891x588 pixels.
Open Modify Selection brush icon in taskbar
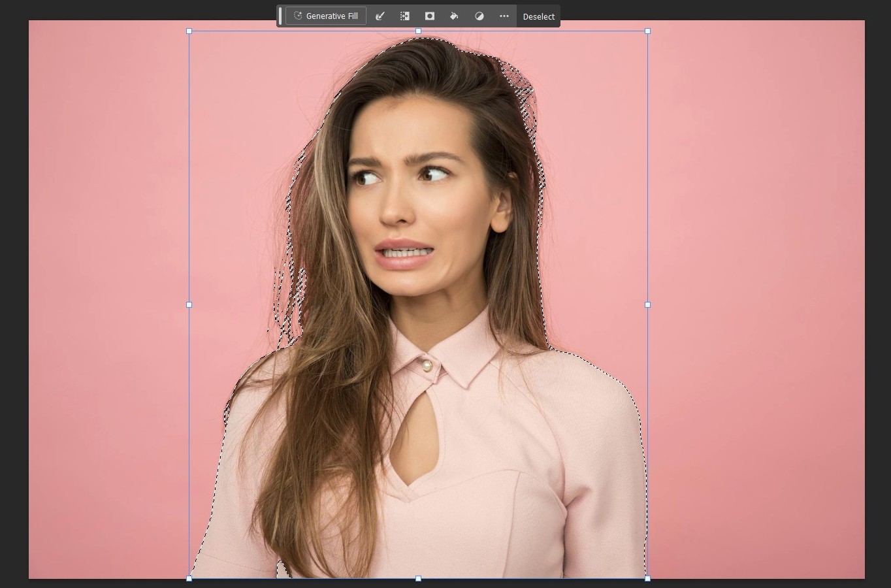[x=380, y=16]
